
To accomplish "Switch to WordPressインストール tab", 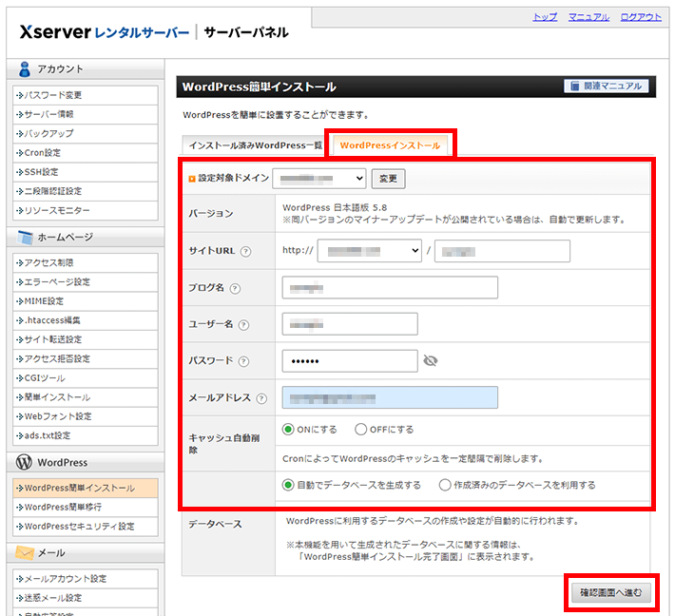I will click(390, 145).
